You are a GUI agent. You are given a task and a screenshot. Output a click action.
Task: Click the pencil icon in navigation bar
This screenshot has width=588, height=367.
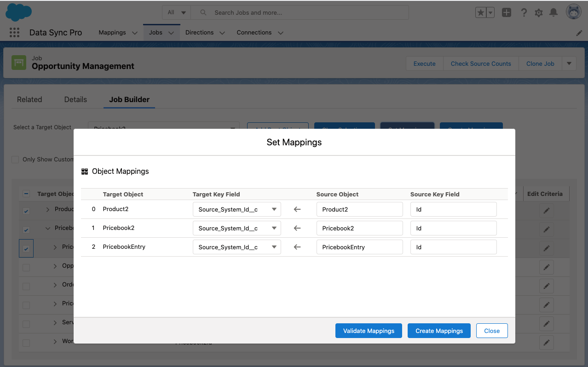point(579,33)
